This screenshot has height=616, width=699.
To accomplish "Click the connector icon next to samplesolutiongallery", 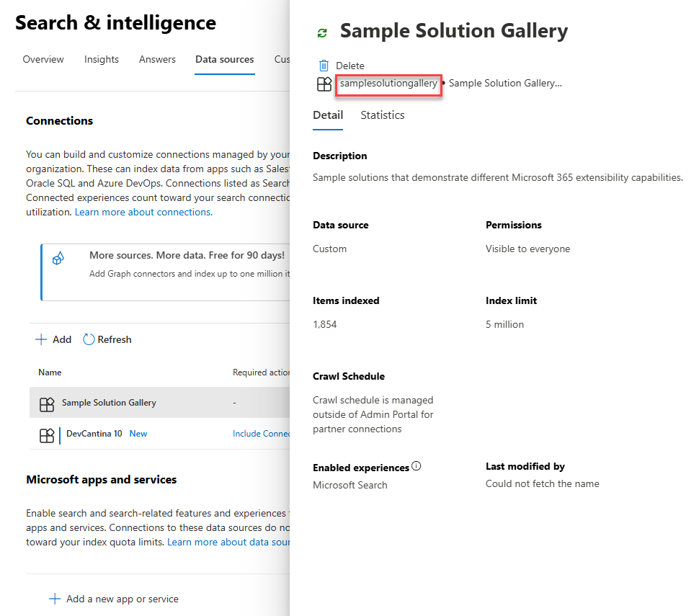I will [x=324, y=84].
